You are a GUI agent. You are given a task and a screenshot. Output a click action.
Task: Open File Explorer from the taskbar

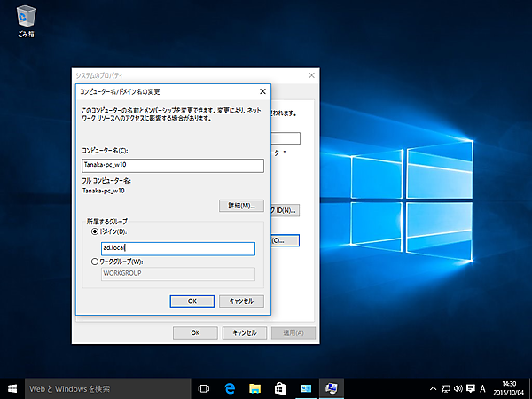point(254,388)
